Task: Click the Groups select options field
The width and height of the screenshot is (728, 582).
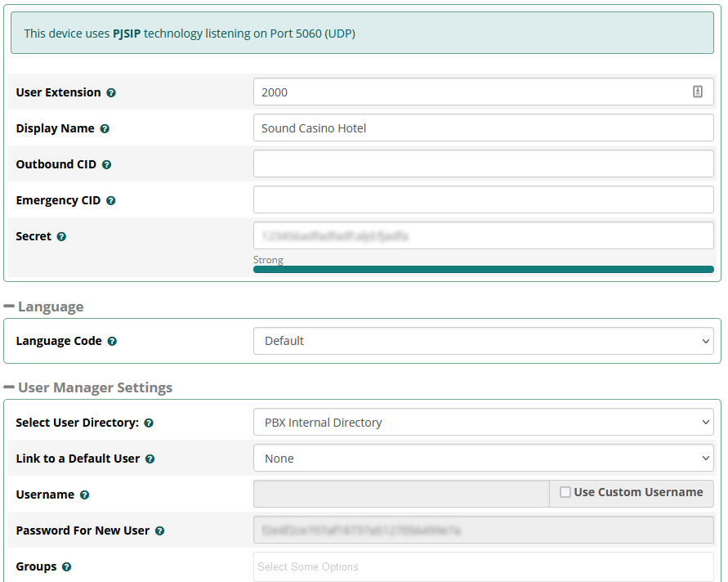Action: (x=483, y=566)
